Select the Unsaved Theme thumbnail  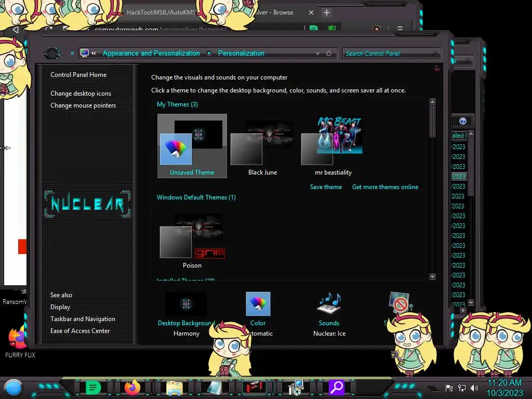pos(192,145)
